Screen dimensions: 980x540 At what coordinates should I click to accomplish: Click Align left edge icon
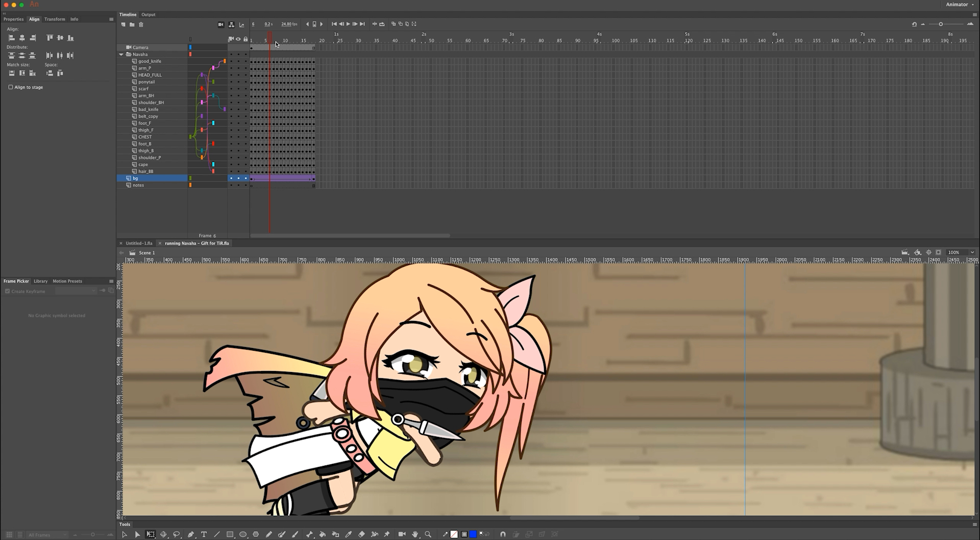(12, 38)
